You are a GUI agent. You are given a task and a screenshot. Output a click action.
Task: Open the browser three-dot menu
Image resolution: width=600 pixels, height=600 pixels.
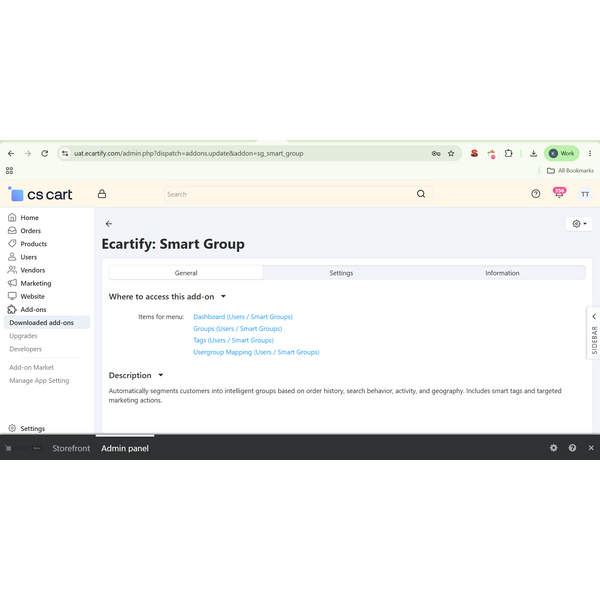pyautogui.click(x=590, y=153)
